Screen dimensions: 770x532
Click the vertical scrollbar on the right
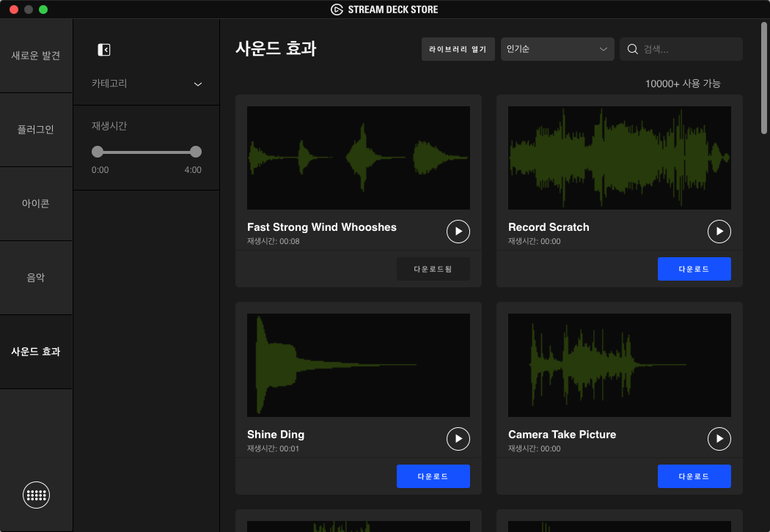[x=763, y=78]
